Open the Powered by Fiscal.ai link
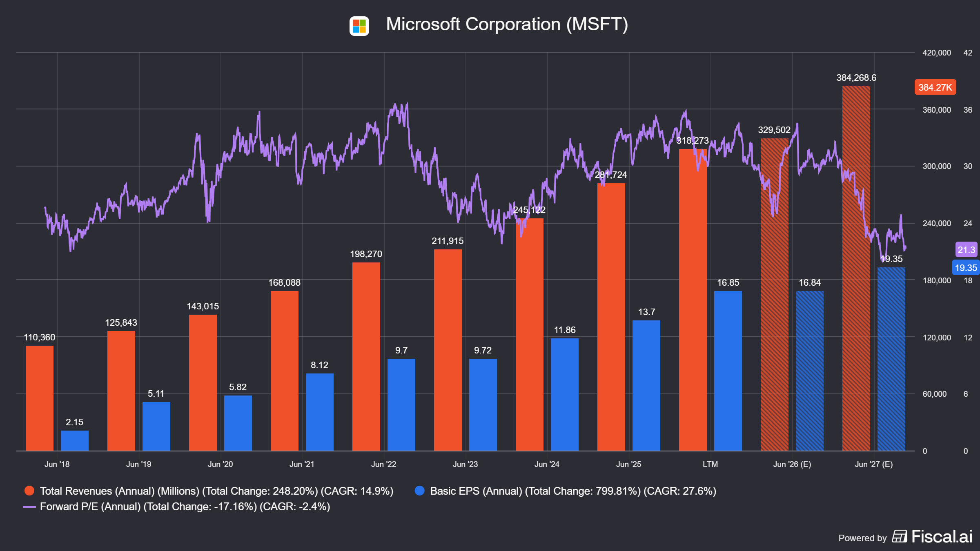This screenshot has width=980, height=551. 905,537
